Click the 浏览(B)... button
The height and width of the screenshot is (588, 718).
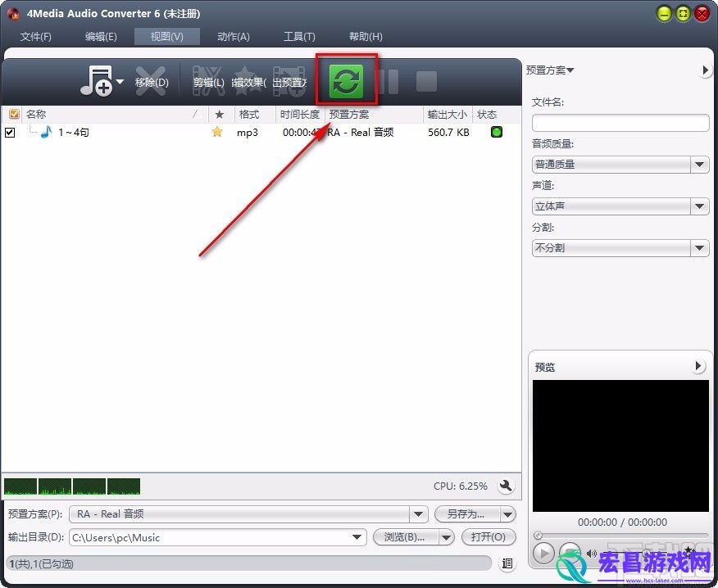tap(405, 537)
